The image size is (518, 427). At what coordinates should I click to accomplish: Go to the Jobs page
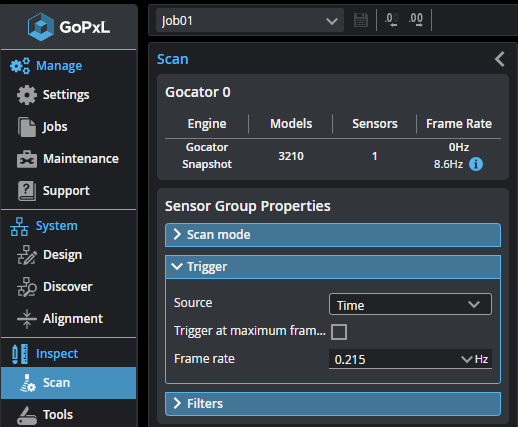(55, 127)
